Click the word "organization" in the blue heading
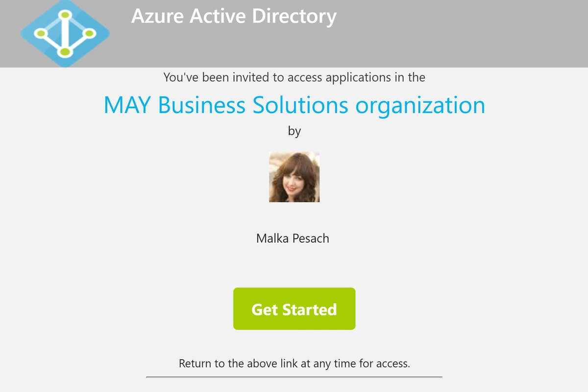 click(420, 105)
